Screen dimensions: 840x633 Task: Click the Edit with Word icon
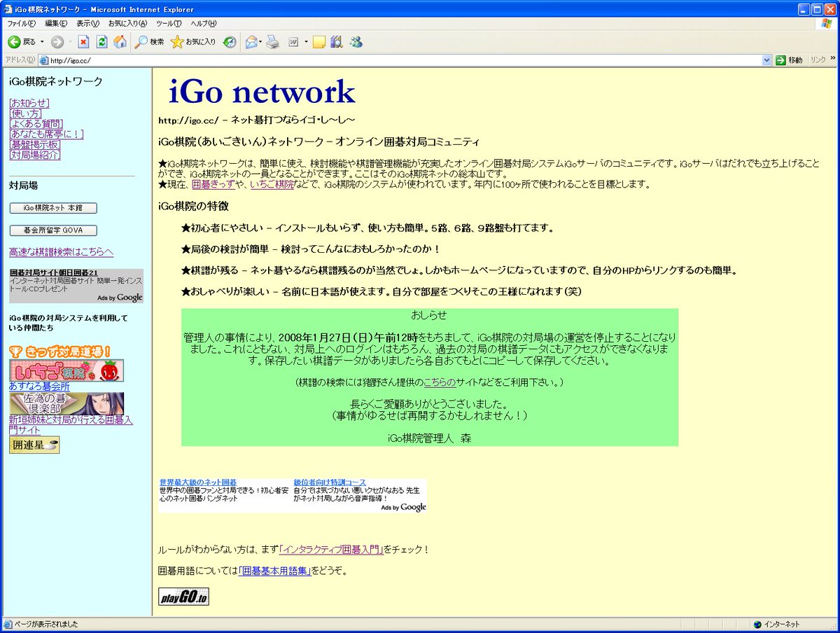293,42
